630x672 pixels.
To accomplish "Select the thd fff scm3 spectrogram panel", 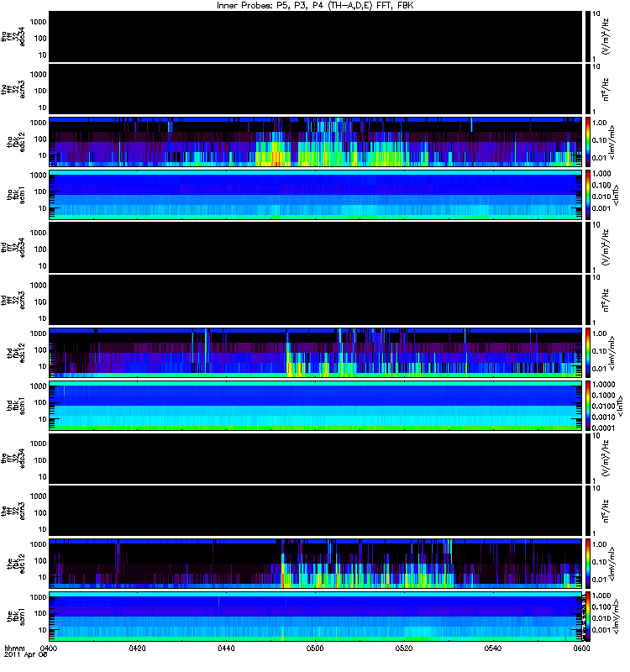I will [x=316, y=300].
